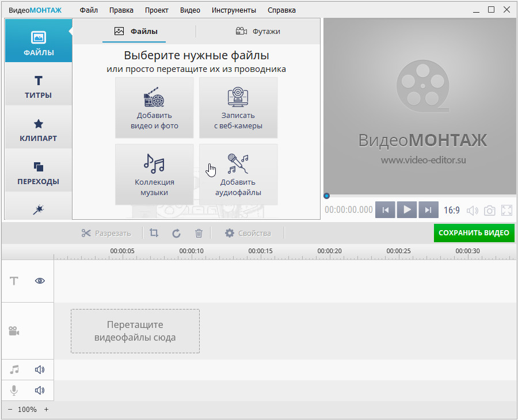Increase timeline zoom with plus
Viewport: 518px width, 420px height.
[46, 410]
